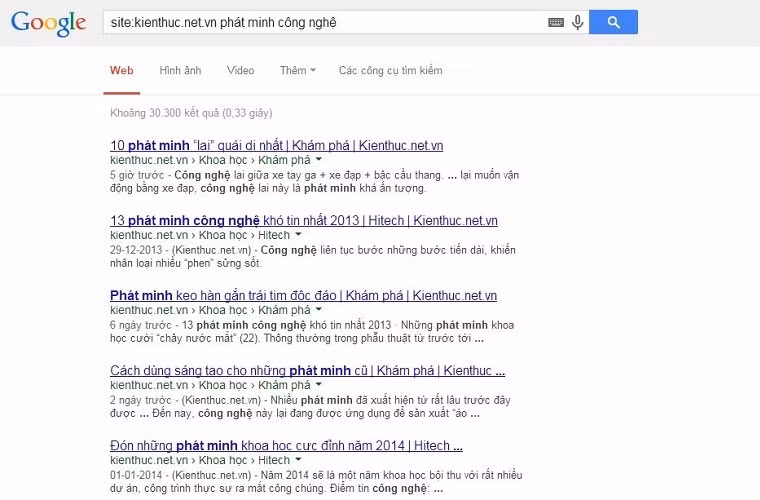Click the URL breadcrumb under 'Phát minh keo hàn' result
This screenshot has width=760, height=500.
click(210, 310)
